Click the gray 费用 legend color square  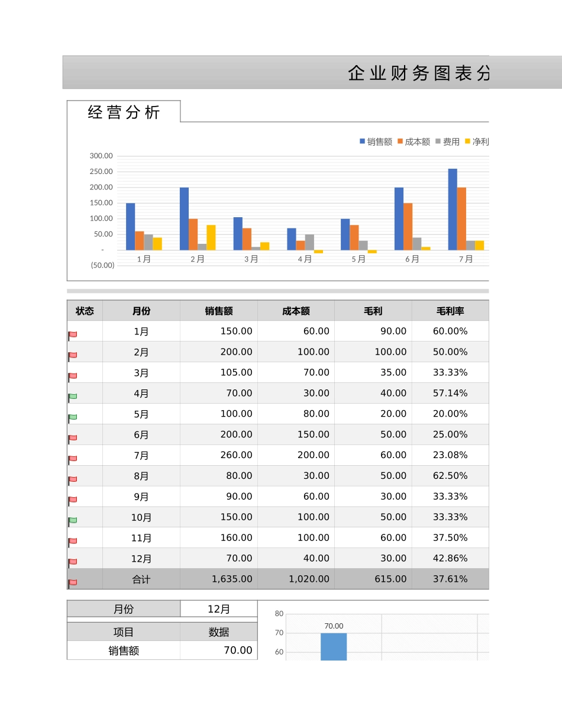438,141
